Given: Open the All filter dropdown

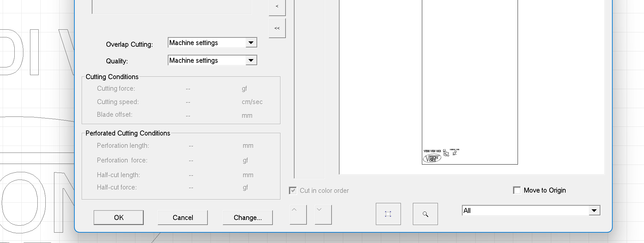Looking at the screenshot, I should point(594,211).
